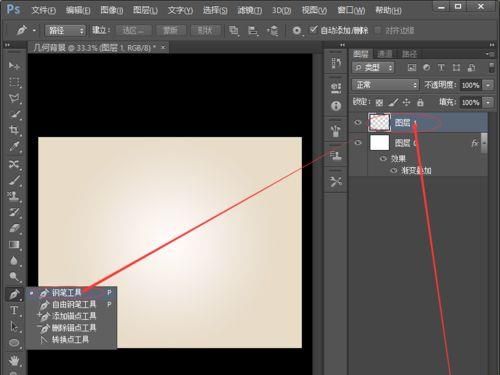This screenshot has width=500, height=375.
Task: Click path alignment icon in options bar
Action: click(253, 31)
